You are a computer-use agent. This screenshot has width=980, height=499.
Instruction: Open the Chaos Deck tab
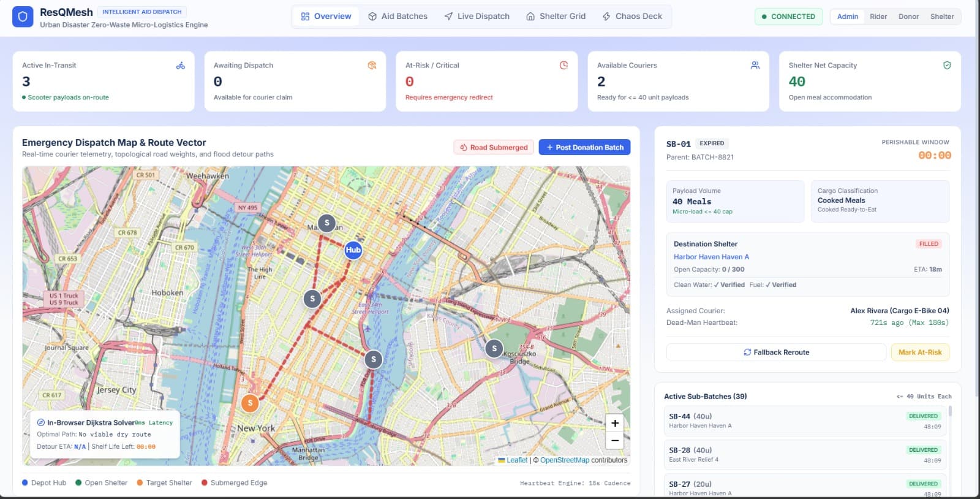point(632,17)
